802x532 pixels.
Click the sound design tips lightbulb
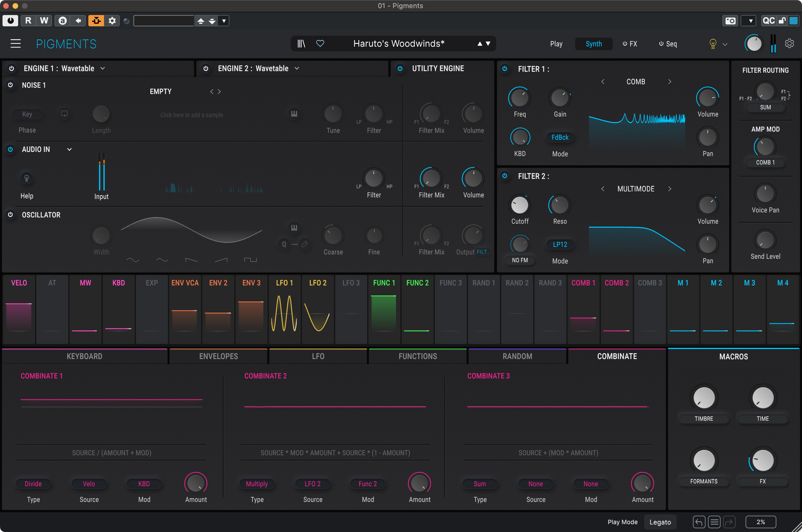point(713,44)
